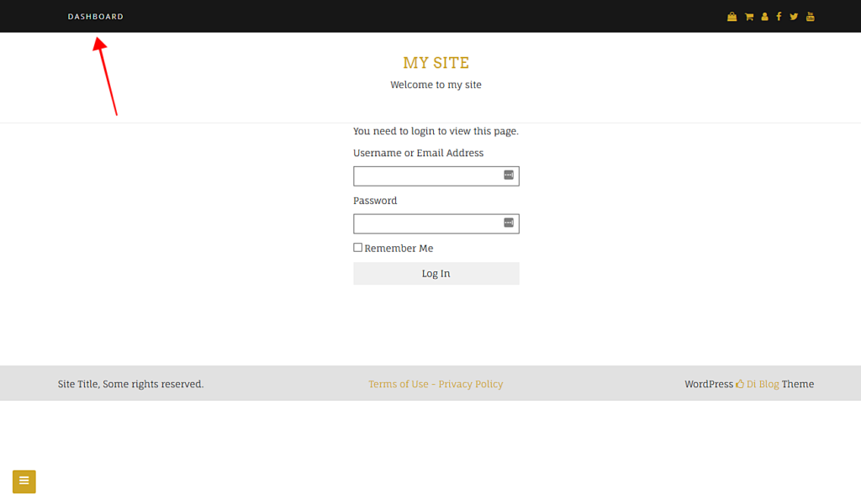Open the user account icon
This screenshot has height=504, width=861.
coord(764,16)
